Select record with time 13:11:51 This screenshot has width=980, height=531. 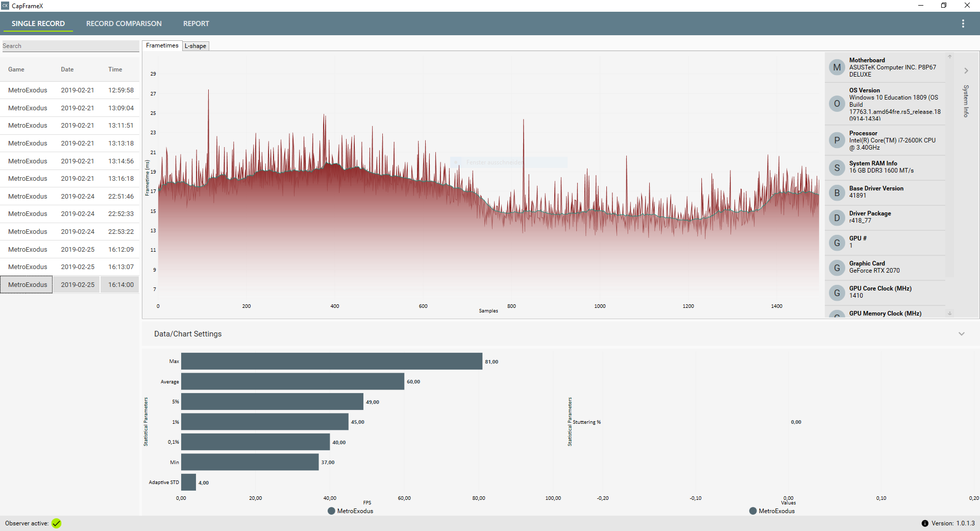pos(70,126)
